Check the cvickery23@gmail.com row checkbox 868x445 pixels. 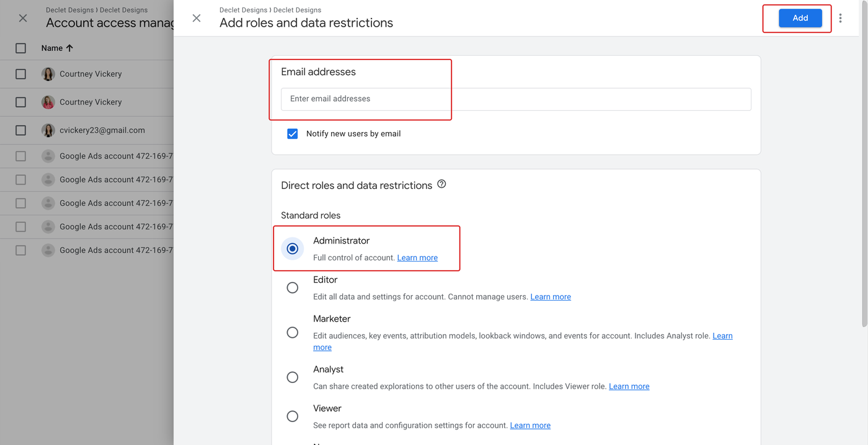pos(20,130)
